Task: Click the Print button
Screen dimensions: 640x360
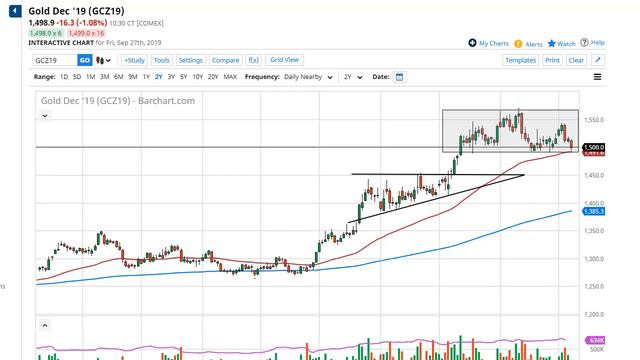Action: (x=552, y=60)
